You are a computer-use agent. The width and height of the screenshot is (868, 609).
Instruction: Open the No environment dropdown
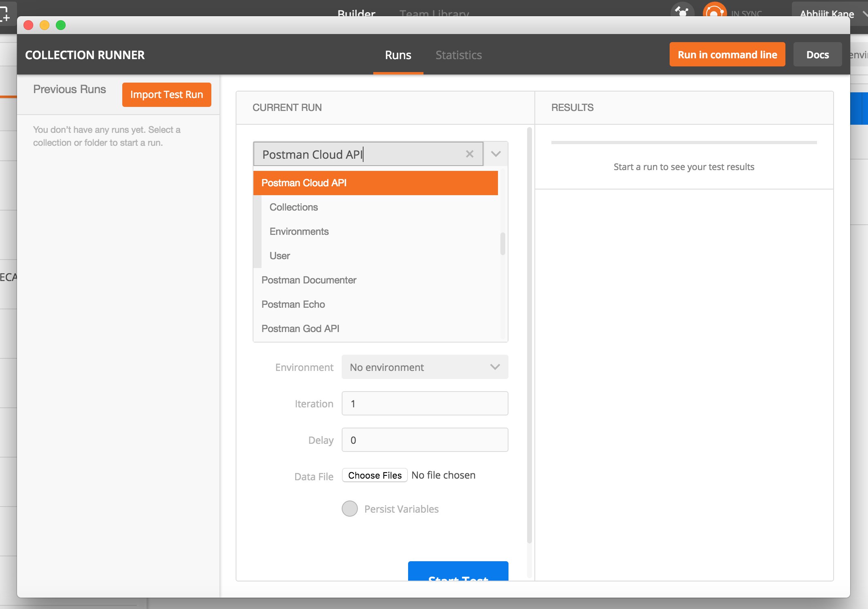[425, 367]
